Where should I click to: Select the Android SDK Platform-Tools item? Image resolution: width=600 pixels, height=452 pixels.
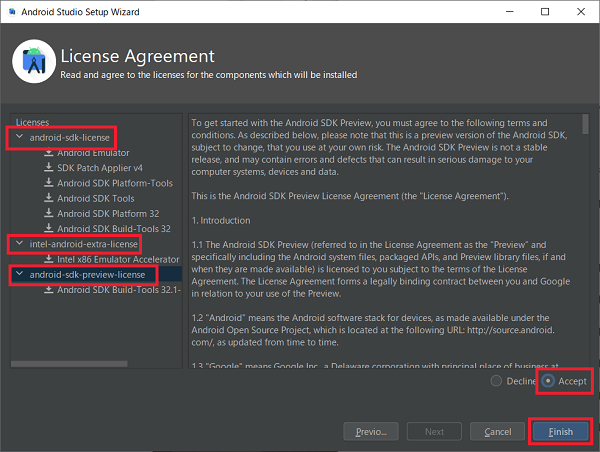pyautogui.click(x=115, y=183)
